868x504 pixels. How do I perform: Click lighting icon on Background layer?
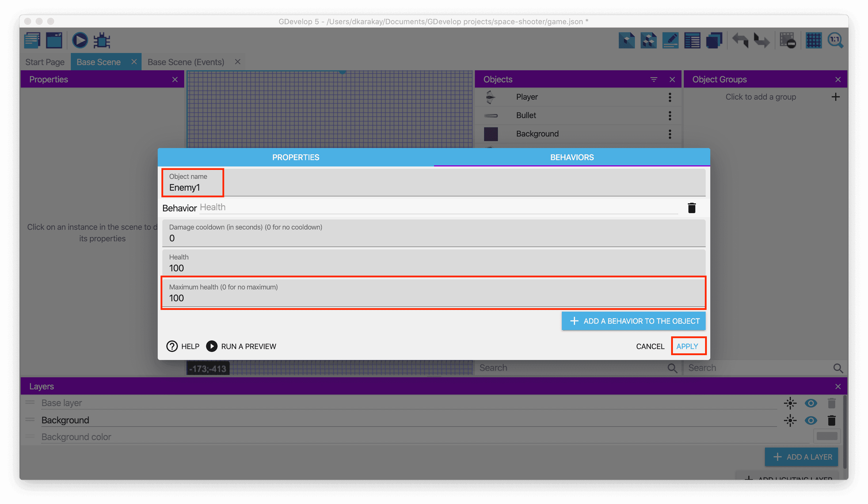point(790,420)
